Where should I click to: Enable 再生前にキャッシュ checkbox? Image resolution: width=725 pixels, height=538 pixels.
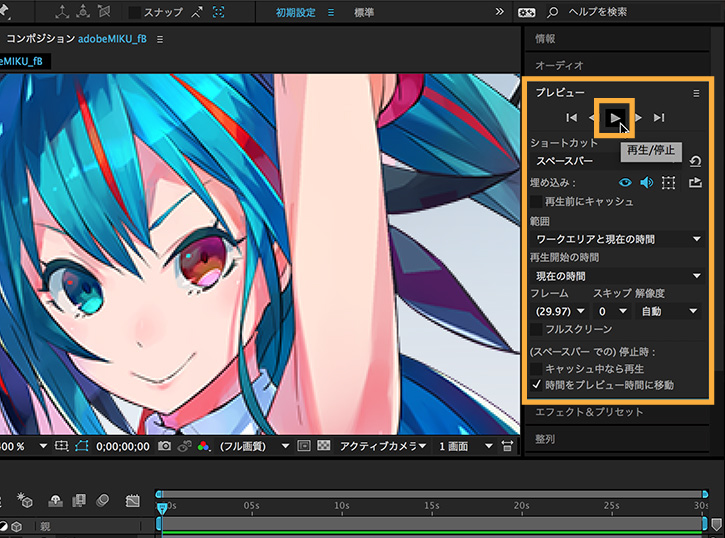click(x=536, y=202)
